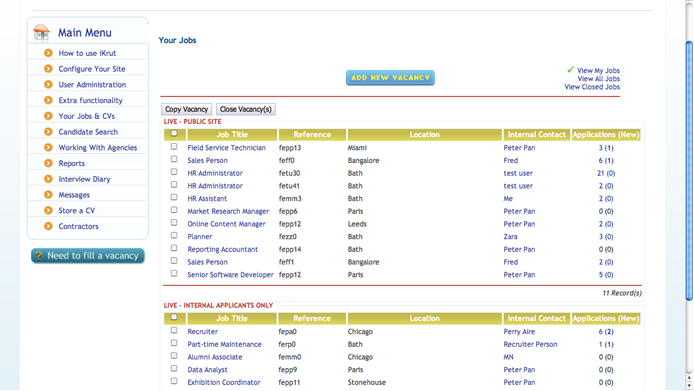The width and height of the screenshot is (694, 391).
Task: Open Online Content Manager job link
Action: 226,224
